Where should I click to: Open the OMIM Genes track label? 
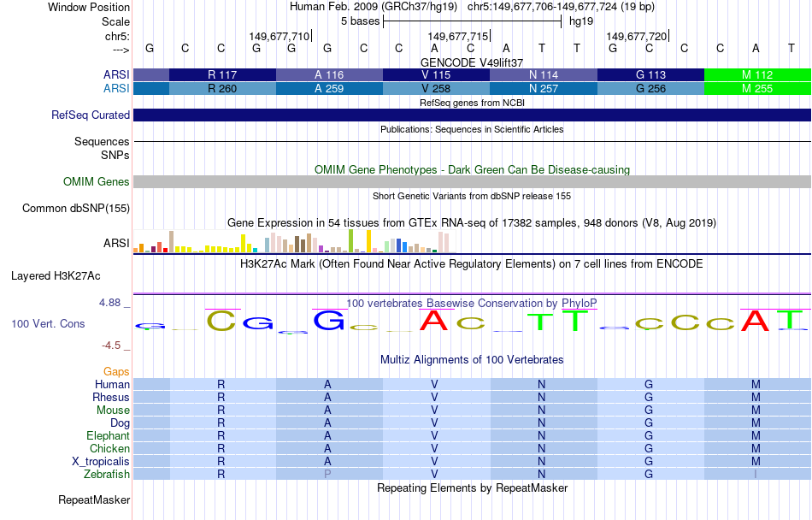(97, 182)
